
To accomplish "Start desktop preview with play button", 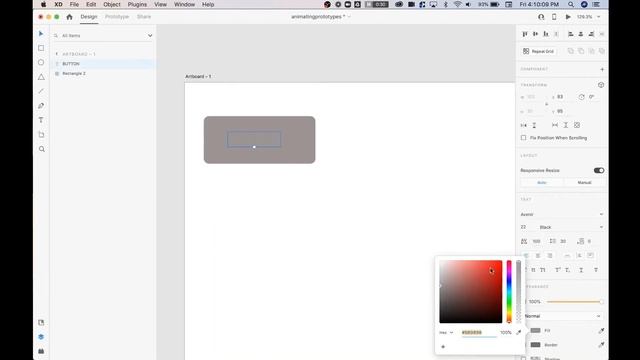I will tap(568, 17).
